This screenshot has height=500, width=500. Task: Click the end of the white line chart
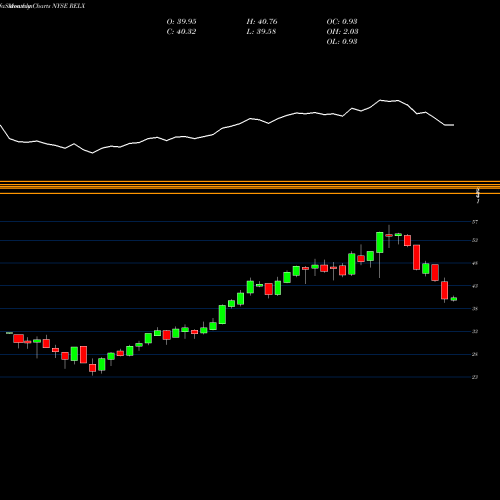pyautogui.click(x=453, y=125)
